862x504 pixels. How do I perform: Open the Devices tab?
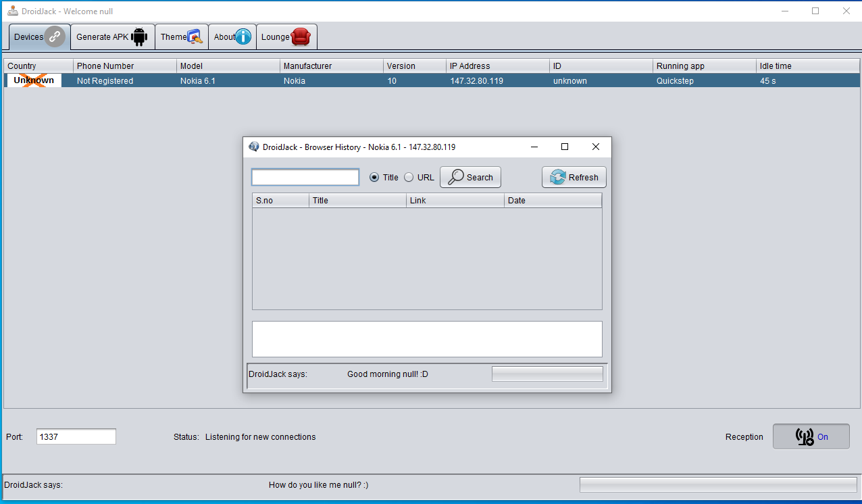39,37
